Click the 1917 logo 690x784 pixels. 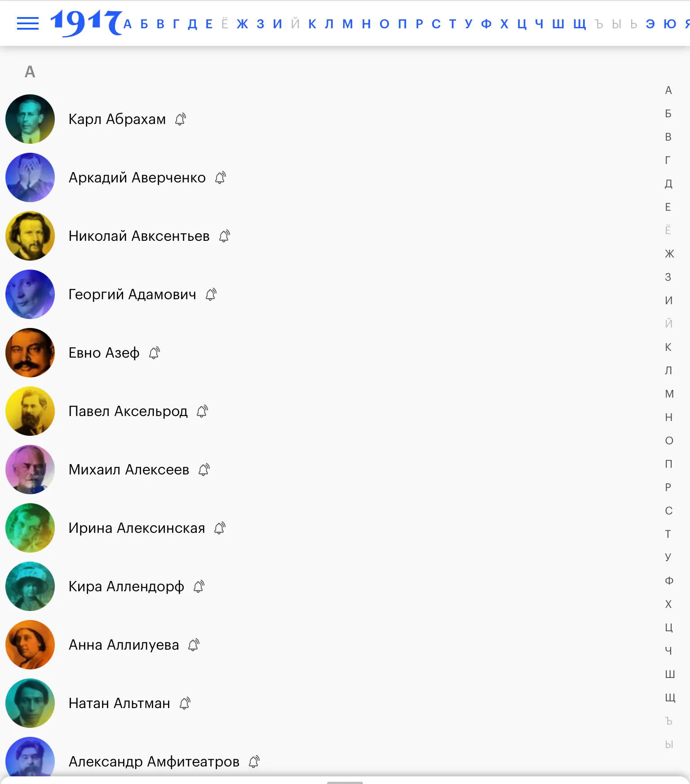[x=86, y=23]
